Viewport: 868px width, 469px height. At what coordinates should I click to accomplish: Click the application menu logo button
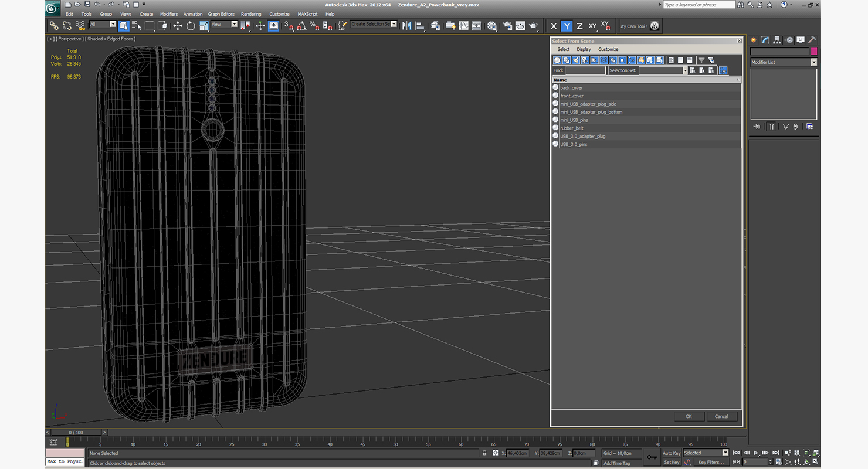click(x=53, y=8)
